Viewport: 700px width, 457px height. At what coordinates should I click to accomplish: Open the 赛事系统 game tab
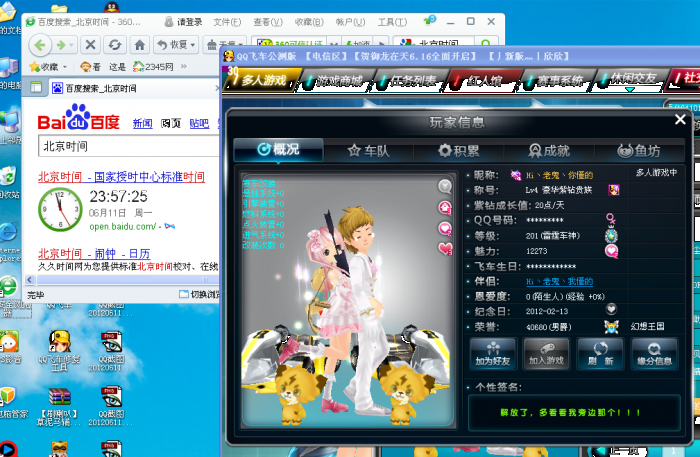click(556, 81)
